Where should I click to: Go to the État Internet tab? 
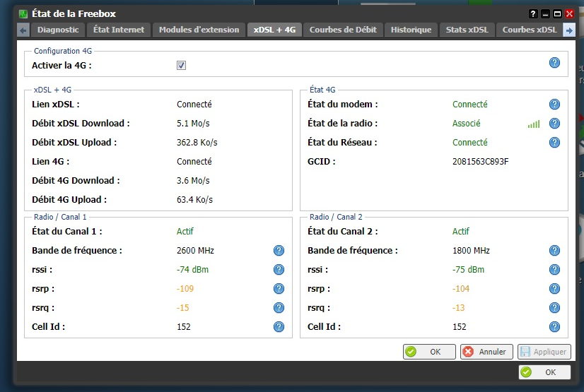[x=119, y=30]
